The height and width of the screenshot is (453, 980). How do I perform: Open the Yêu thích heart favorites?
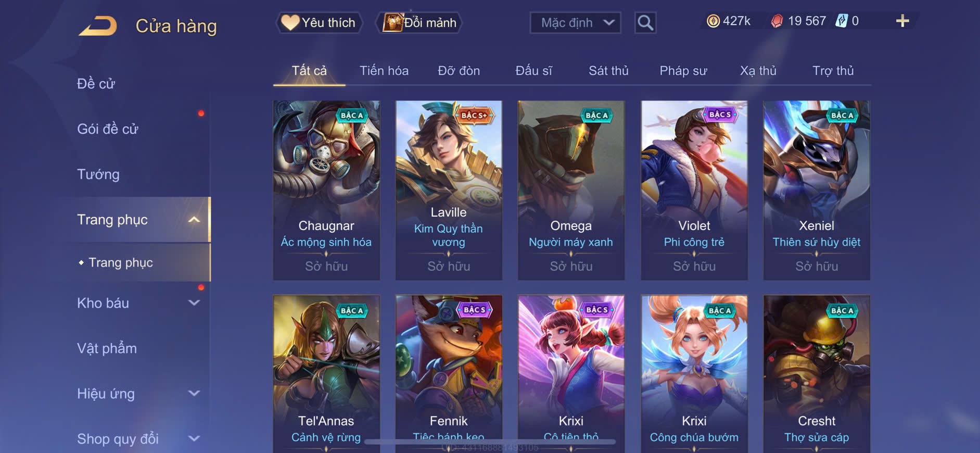click(319, 22)
